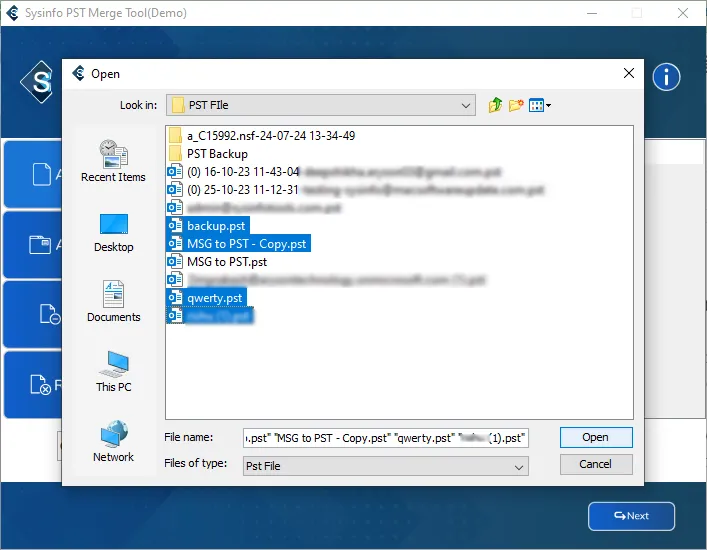Screen dimensions: 707x550
Task: Click remove all files icon in sidebar
Action: 41,385
